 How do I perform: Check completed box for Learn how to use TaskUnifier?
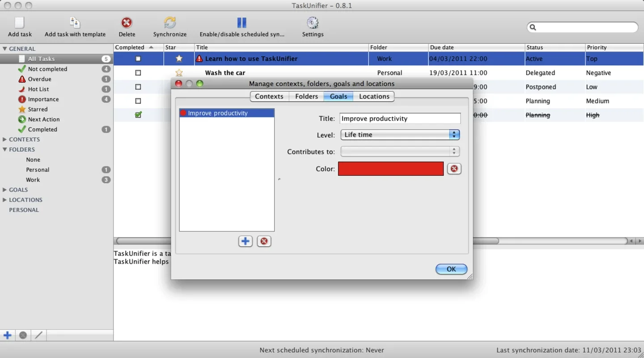[x=138, y=59]
